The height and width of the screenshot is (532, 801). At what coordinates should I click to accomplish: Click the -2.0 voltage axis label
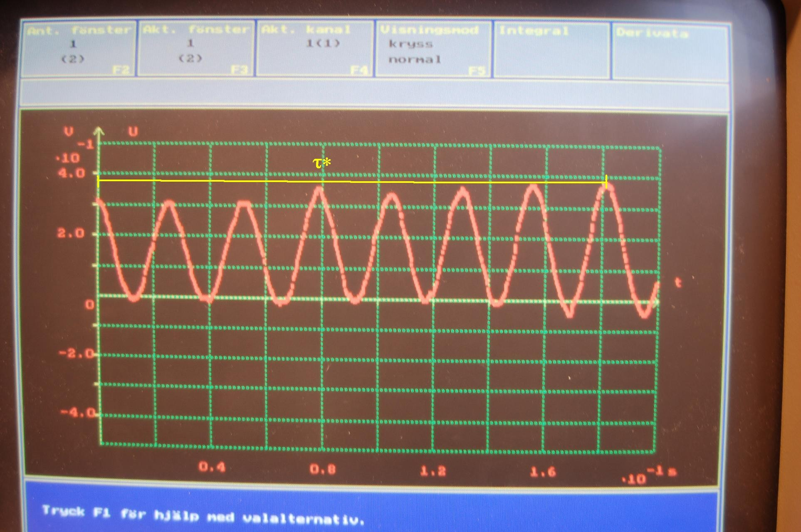coord(77,354)
